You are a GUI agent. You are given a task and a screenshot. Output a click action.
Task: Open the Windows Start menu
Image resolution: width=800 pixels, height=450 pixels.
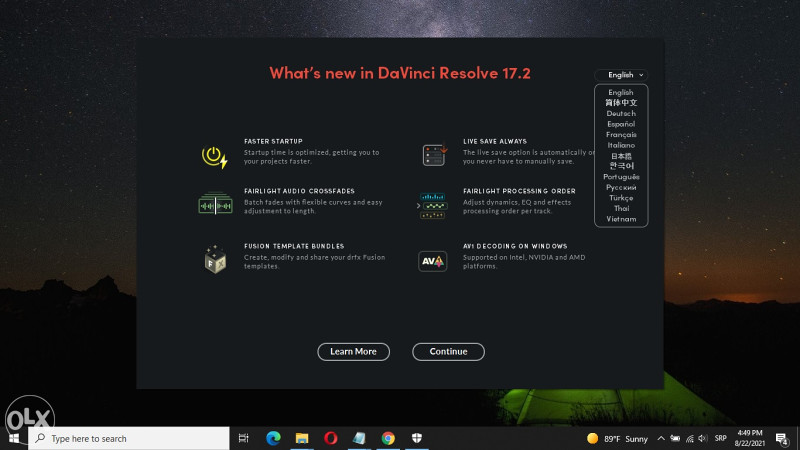tap(14, 438)
